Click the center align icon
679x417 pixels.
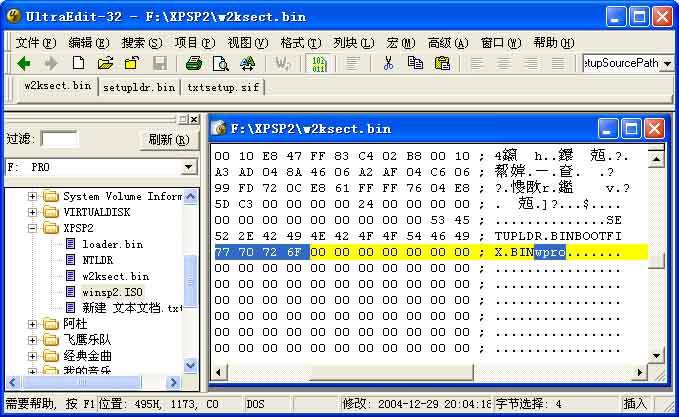point(504,64)
